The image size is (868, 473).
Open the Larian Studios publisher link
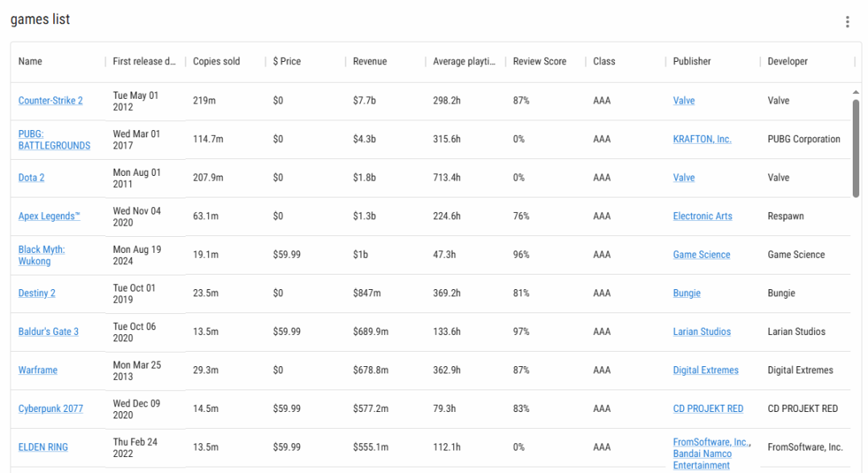702,332
